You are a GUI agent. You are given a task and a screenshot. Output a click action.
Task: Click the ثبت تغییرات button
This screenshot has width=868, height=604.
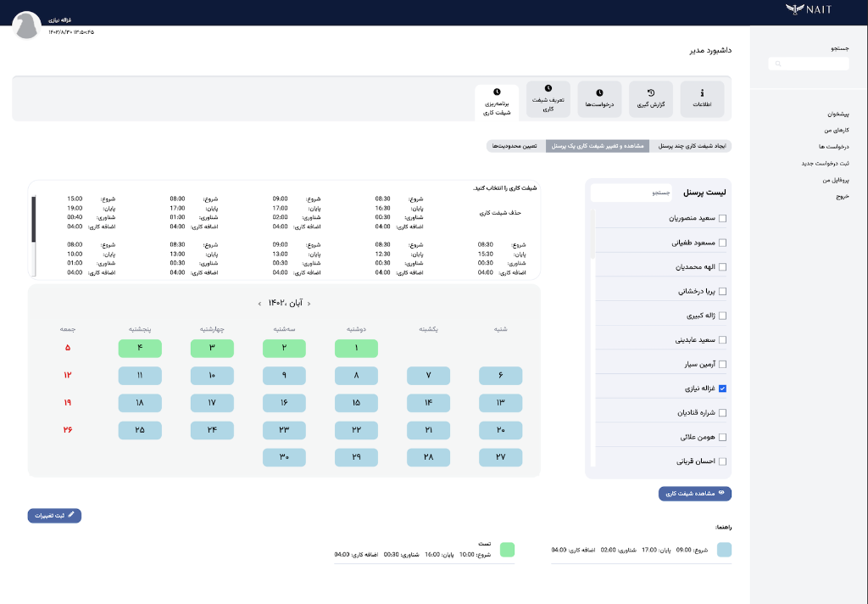(x=54, y=515)
